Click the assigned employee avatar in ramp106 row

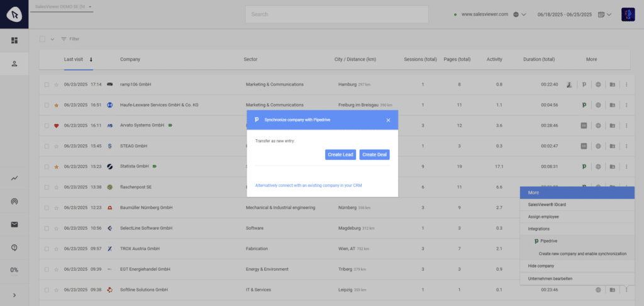tap(569, 84)
